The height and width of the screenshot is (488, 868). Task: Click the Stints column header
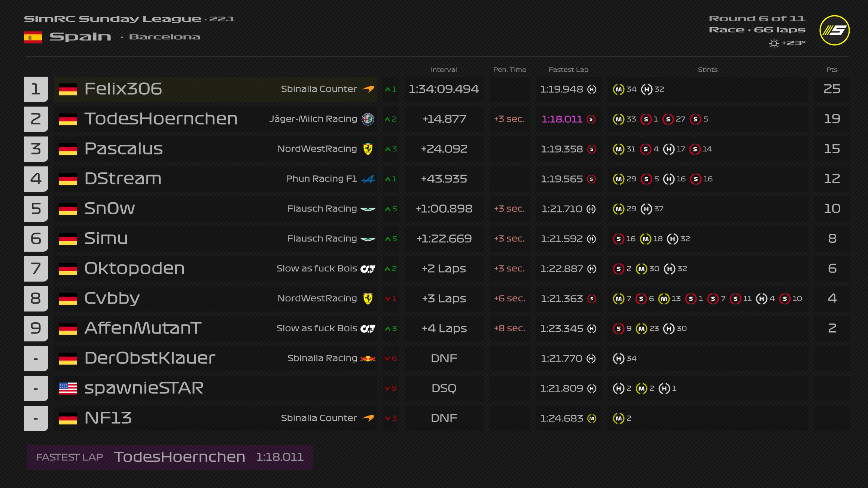coord(707,70)
